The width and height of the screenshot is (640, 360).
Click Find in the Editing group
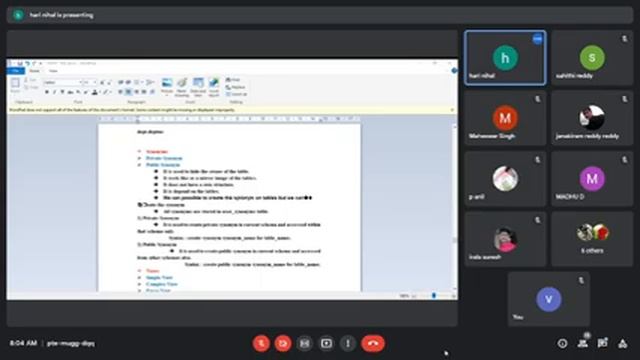point(233,80)
